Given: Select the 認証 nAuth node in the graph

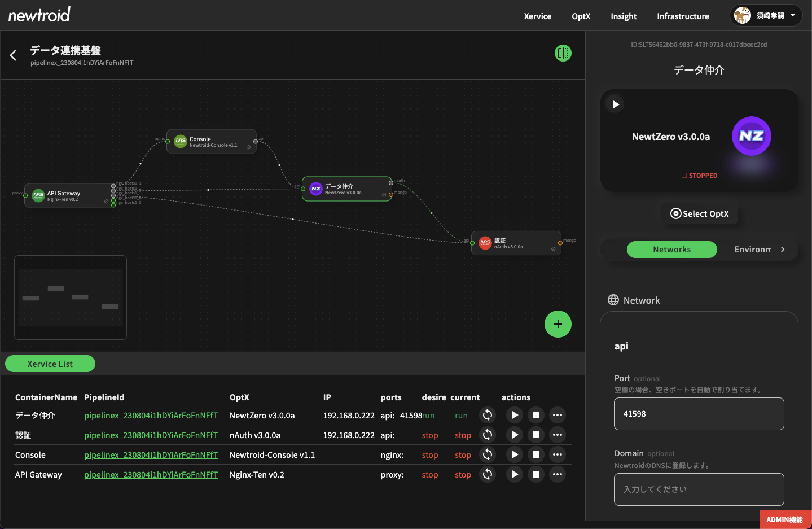Looking at the screenshot, I should pyautogui.click(x=516, y=243).
